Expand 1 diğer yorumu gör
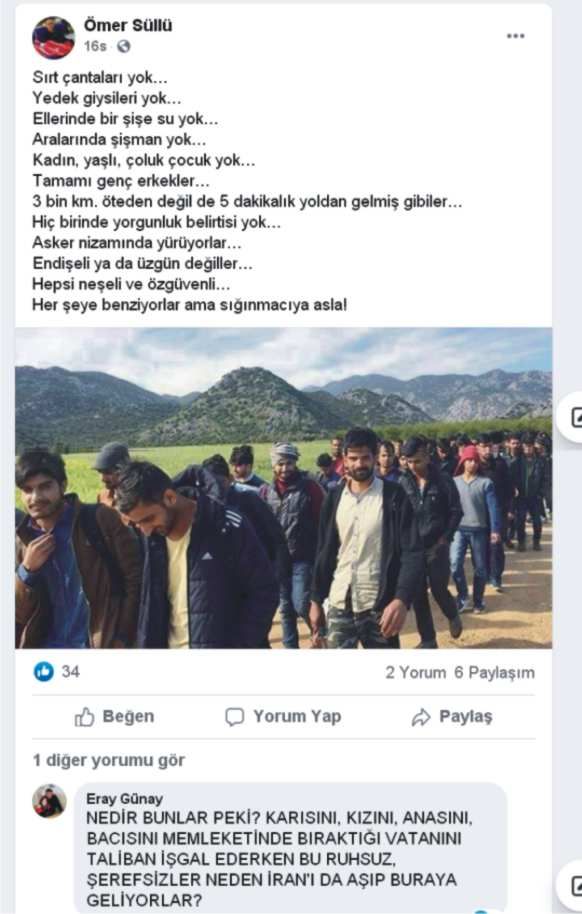 click(109, 760)
